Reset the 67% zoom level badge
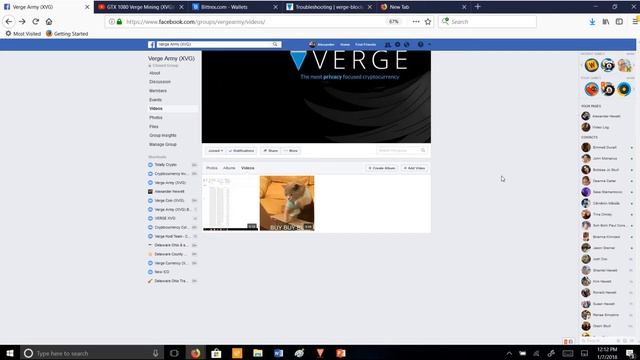Image resolution: width=640 pixels, height=360 pixels. [393, 22]
